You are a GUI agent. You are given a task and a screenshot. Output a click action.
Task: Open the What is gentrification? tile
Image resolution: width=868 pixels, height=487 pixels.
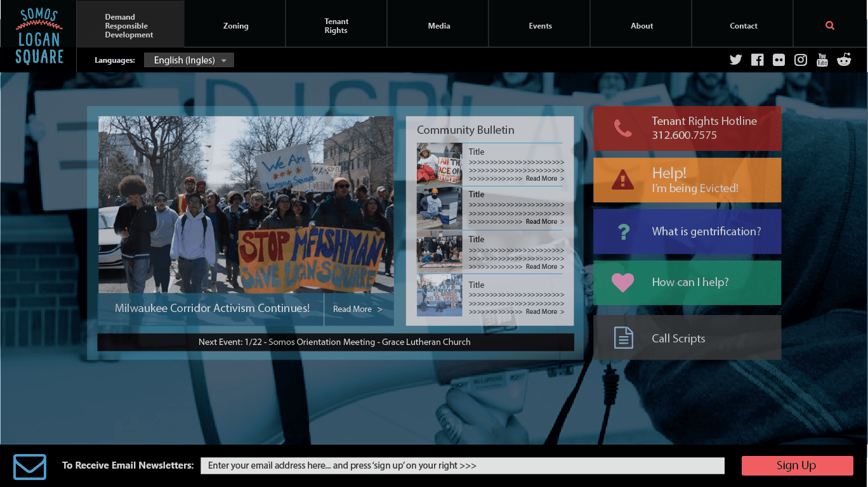point(687,231)
